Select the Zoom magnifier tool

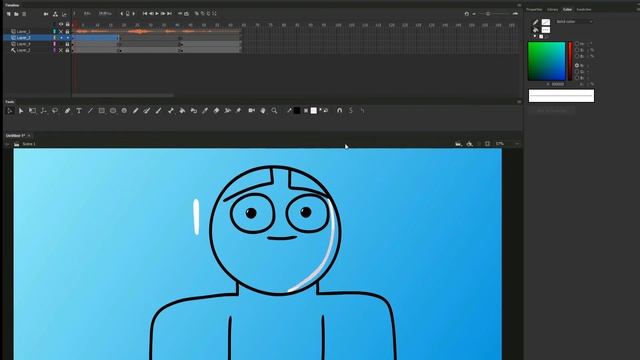pos(274,111)
